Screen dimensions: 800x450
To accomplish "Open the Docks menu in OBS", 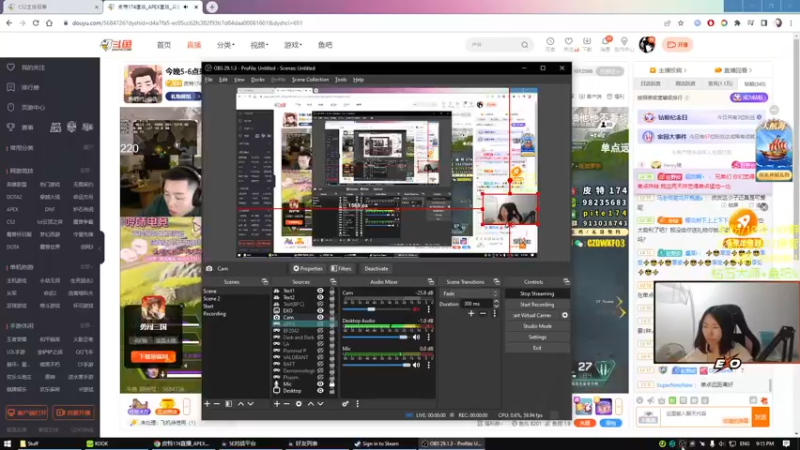I will (x=258, y=80).
